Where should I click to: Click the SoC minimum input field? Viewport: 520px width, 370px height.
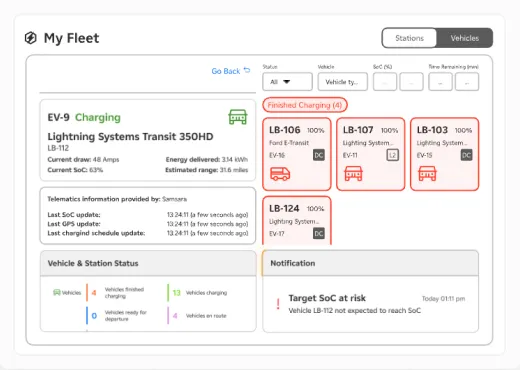(x=385, y=82)
